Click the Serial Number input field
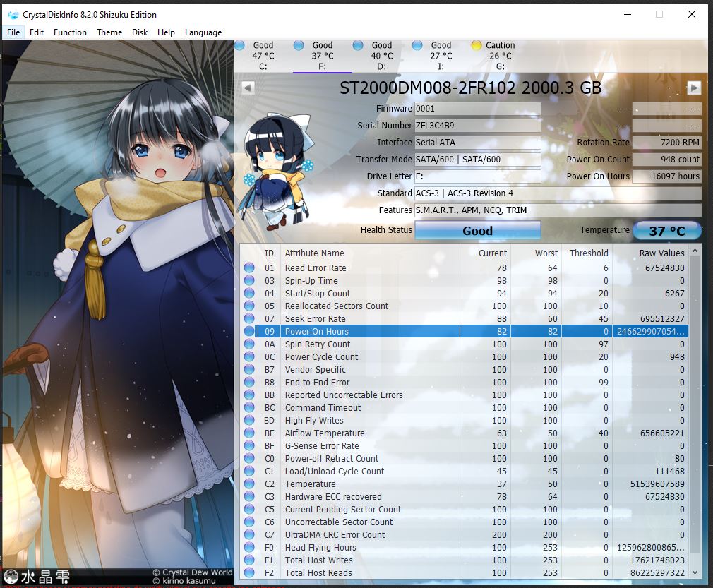 point(477,126)
